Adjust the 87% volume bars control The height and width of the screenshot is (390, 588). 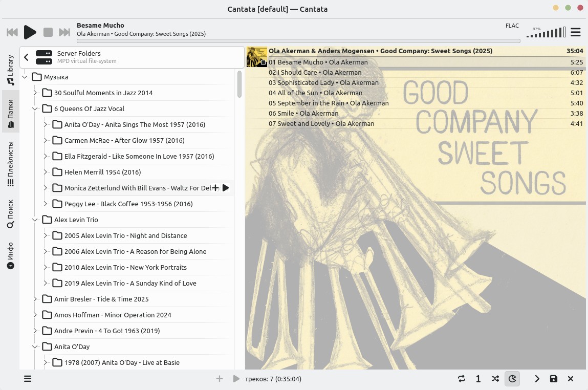click(x=546, y=32)
